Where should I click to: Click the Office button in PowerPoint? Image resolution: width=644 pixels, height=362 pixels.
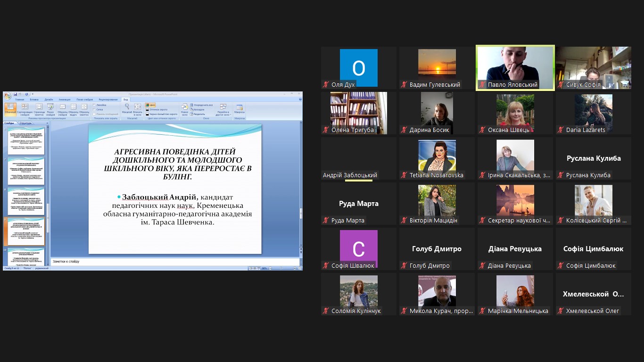(8, 96)
